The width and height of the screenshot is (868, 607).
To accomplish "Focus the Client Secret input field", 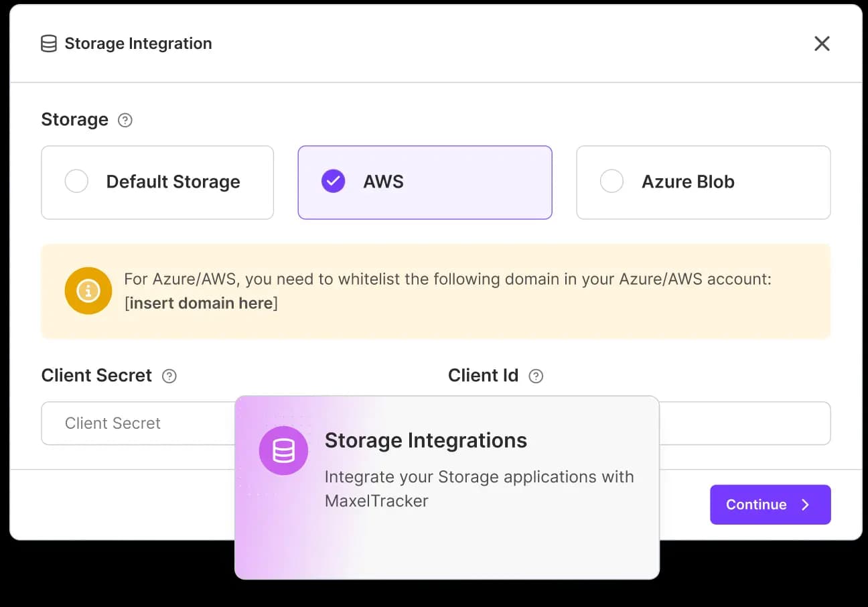I will point(138,423).
